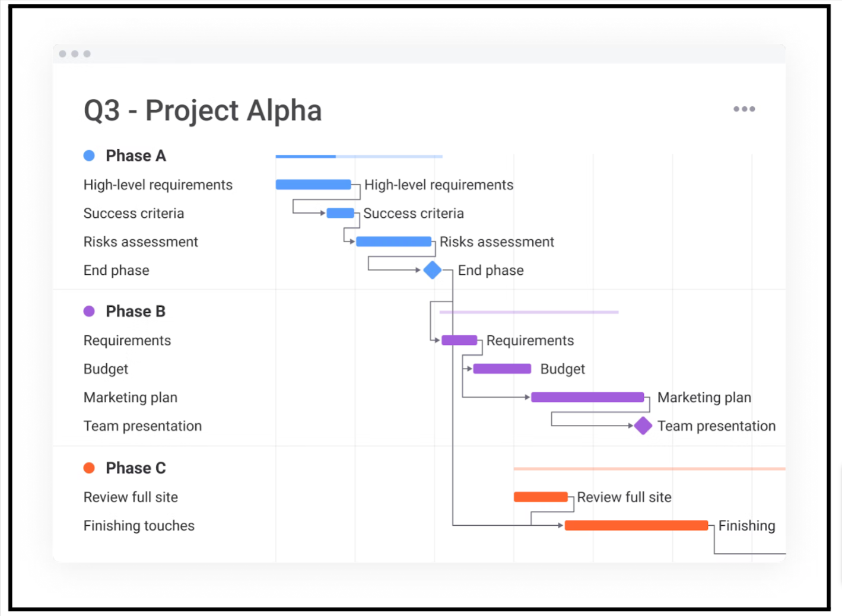The image size is (842, 616).
Task: Click the purple Phase B status dot
Action: click(x=89, y=310)
